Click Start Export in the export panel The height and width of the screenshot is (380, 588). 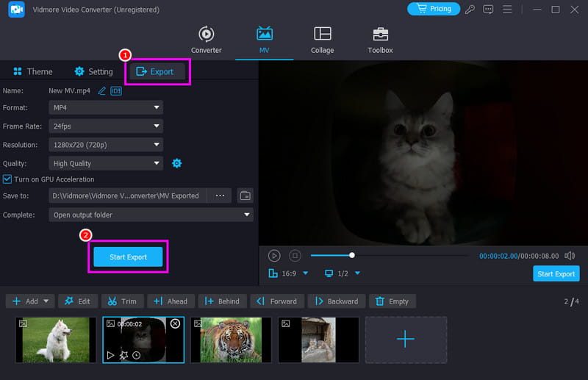pos(128,257)
